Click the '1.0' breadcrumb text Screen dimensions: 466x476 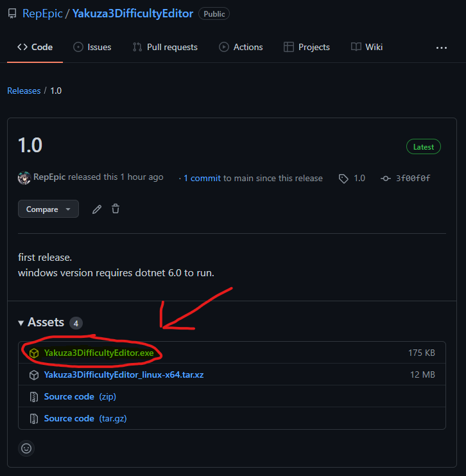(x=56, y=91)
